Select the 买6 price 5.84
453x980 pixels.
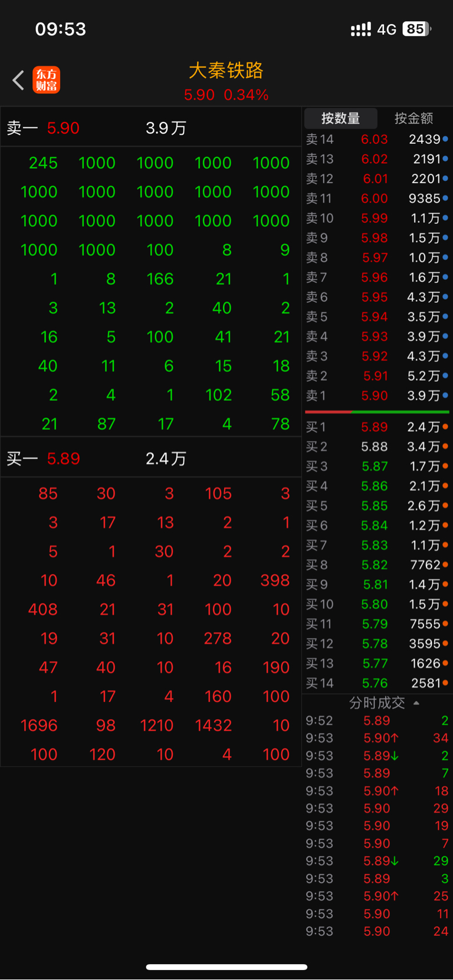click(x=375, y=526)
